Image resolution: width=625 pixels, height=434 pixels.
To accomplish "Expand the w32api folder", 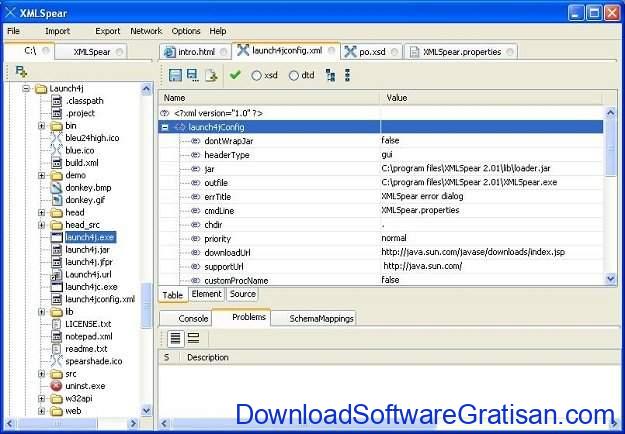I will (41, 398).
